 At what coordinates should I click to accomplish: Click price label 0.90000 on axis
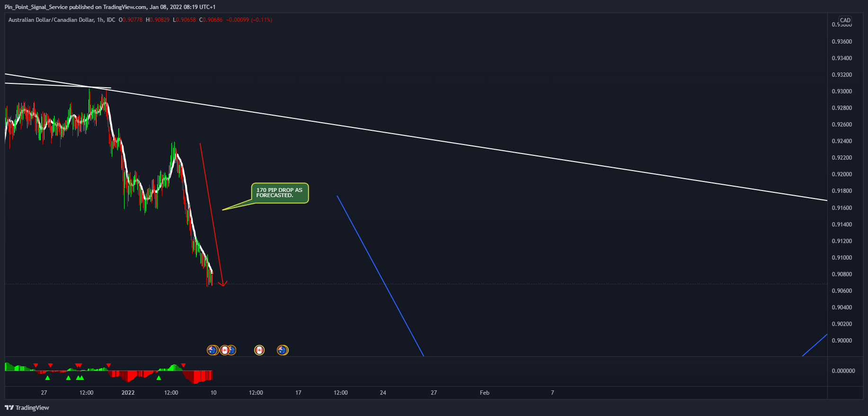(841, 341)
